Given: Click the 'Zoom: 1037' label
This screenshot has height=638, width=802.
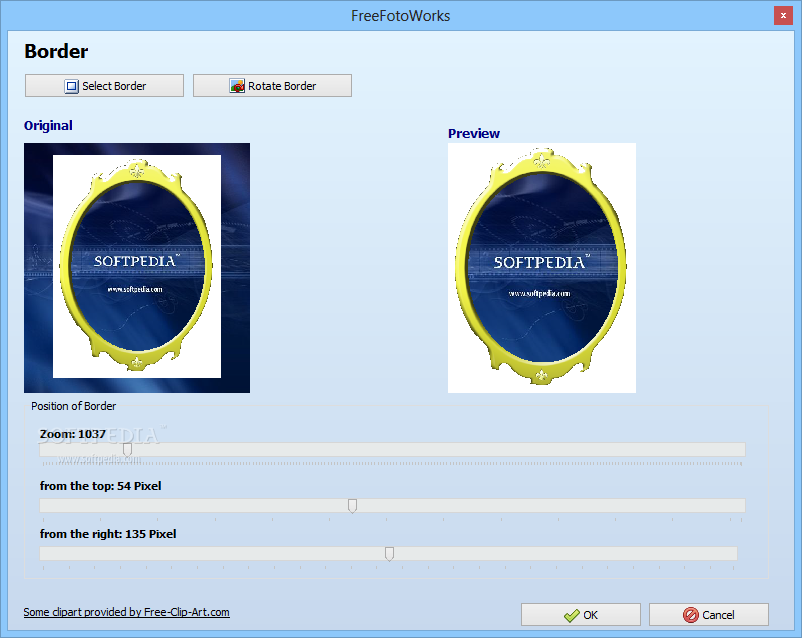Looking at the screenshot, I should point(73,434).
